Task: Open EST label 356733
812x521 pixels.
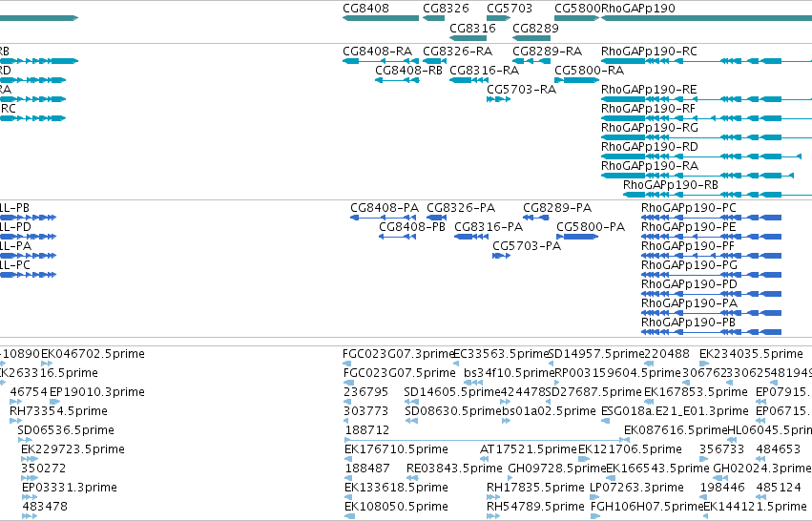Action: point(722,450)
